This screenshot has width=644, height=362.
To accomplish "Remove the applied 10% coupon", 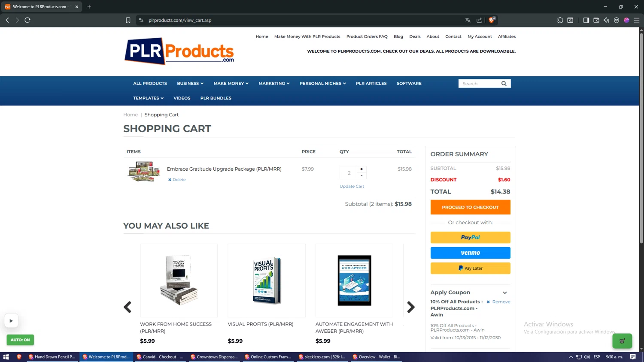I will pos(498,302).
